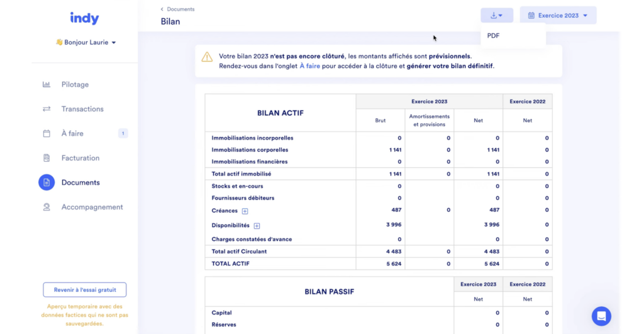This screenshot has height=334, width=644.
Task: Open Accompagnement section
Action: [92, 207]
